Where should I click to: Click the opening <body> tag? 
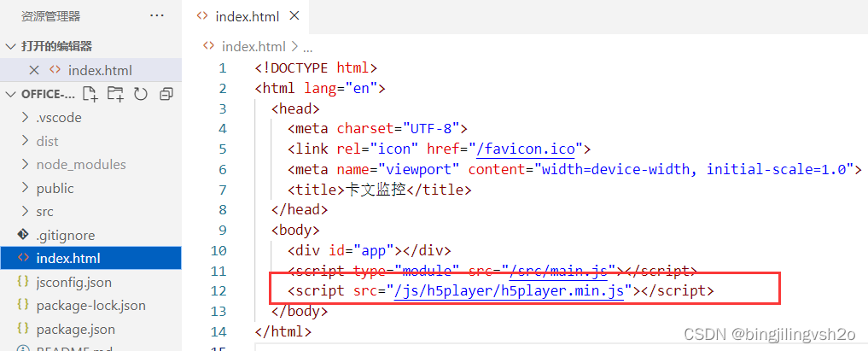tap(295, 231)
